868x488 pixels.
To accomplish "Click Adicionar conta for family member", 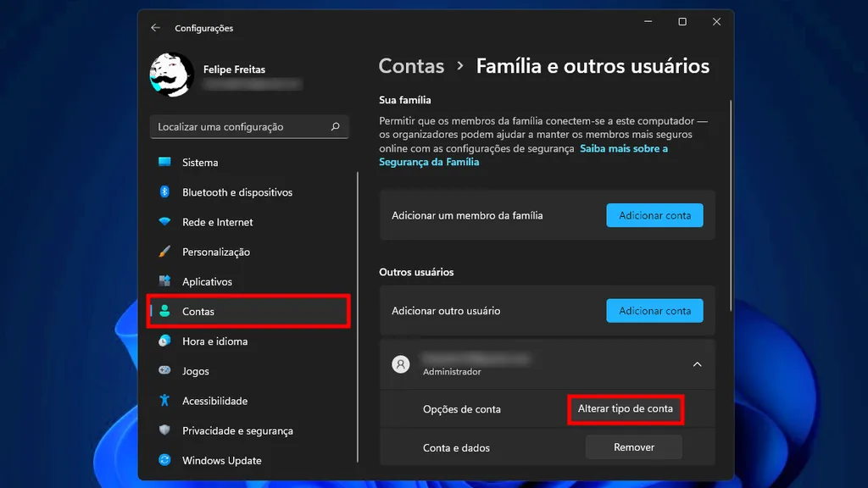I will [x=654, y=215].
